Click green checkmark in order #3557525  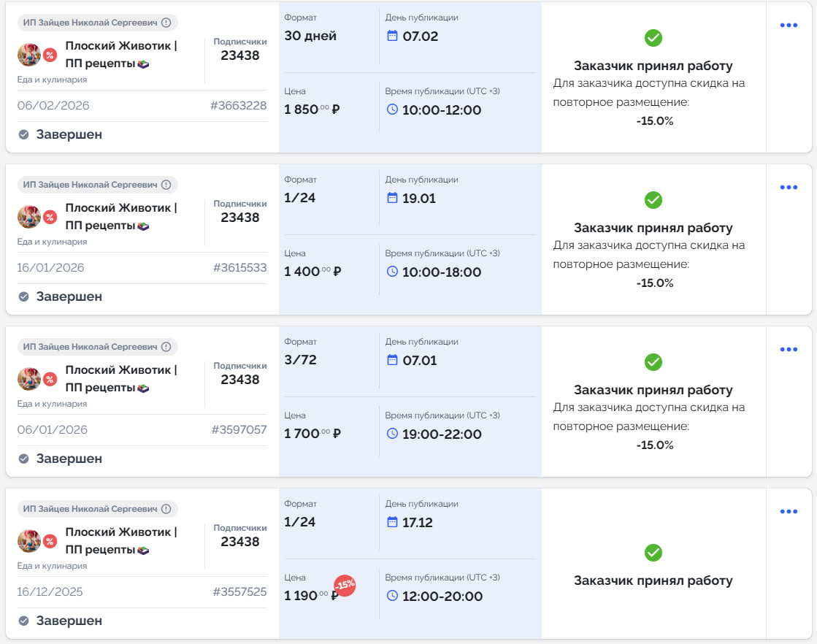(x=653, y=553)
